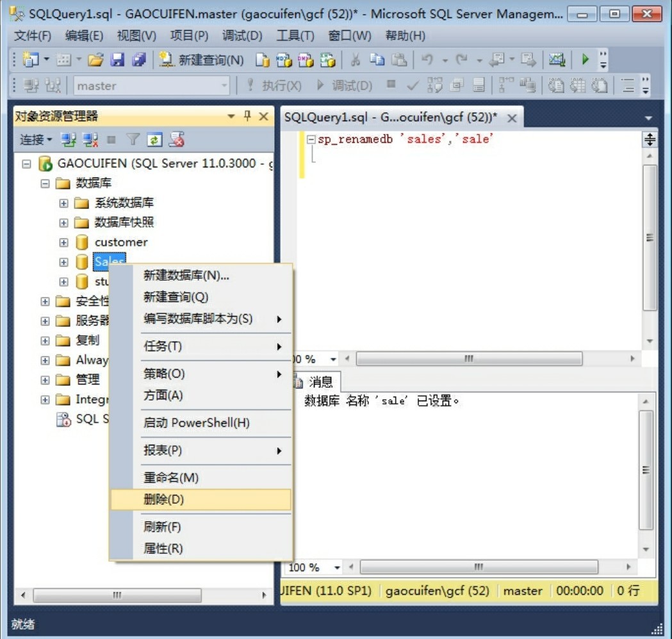Click the Save All icon
The image size is (672, 639).
138,60
